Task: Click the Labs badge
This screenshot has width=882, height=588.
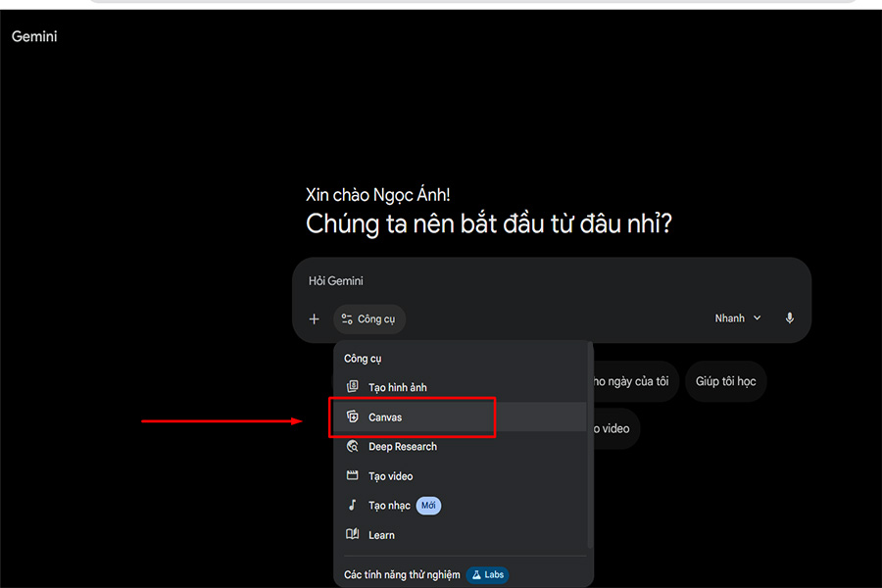Action: tap(487, 574)
